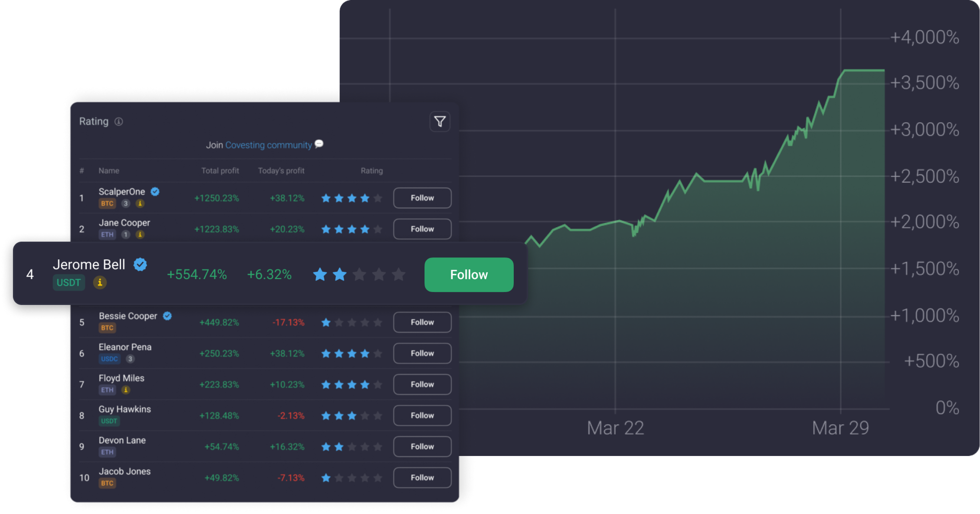The height and width of the screenshot is (514, 980).
Task: Toggle Guy Hawkins' fourth rating star
Action: [365, 415]
